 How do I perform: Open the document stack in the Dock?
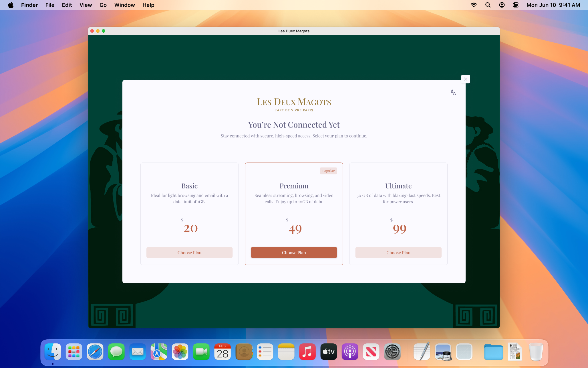(x=515, y=352)
